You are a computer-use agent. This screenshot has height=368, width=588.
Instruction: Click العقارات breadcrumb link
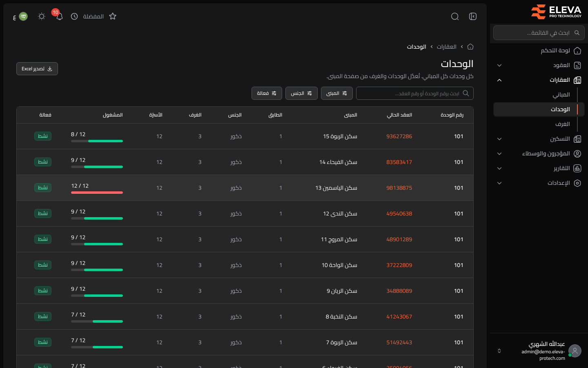(446, 47)
